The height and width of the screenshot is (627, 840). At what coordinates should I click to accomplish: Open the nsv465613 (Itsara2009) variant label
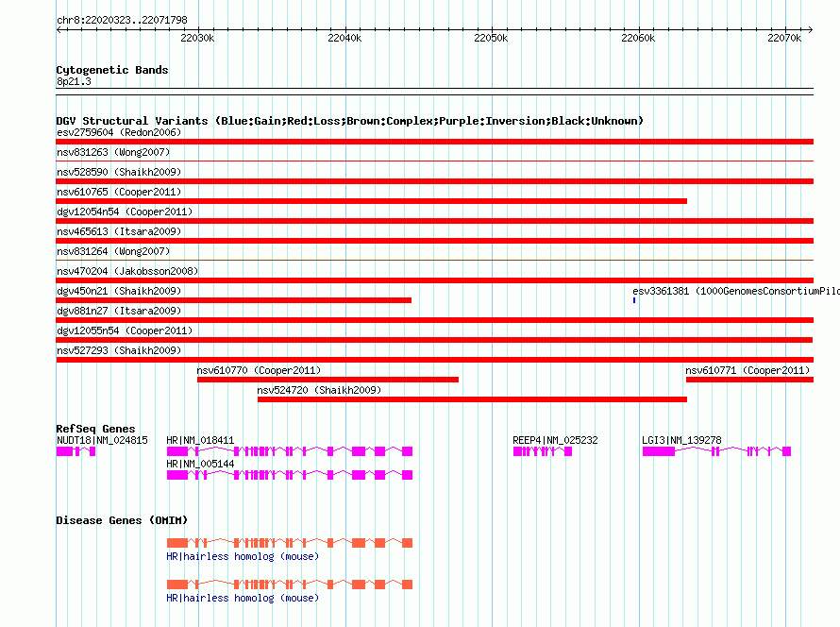(x=119, y=231)
